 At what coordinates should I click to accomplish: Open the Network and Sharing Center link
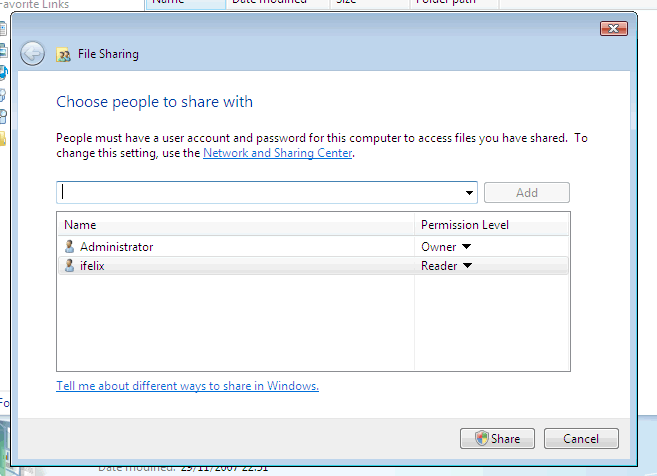278,154
